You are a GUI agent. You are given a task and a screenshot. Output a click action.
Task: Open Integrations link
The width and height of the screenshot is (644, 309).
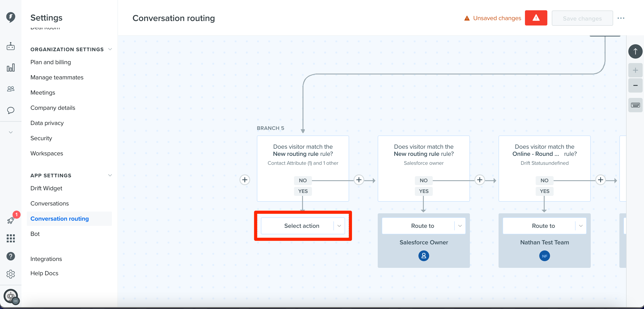point(46,259)
